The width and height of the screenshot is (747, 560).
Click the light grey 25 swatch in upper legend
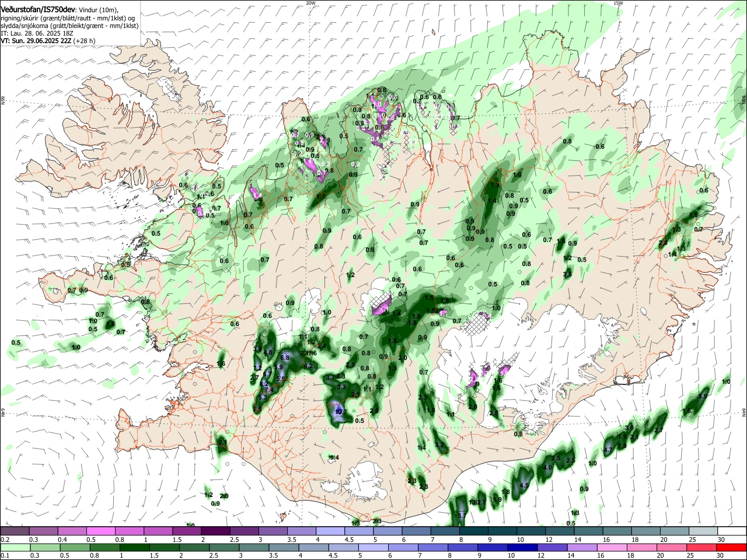coord(702,531)
